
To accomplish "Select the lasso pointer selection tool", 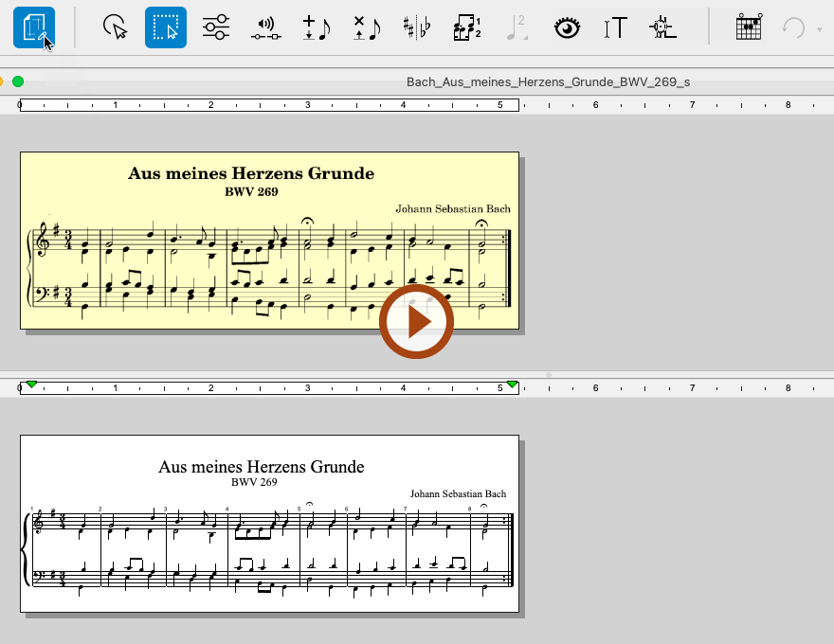I will 115,27.
